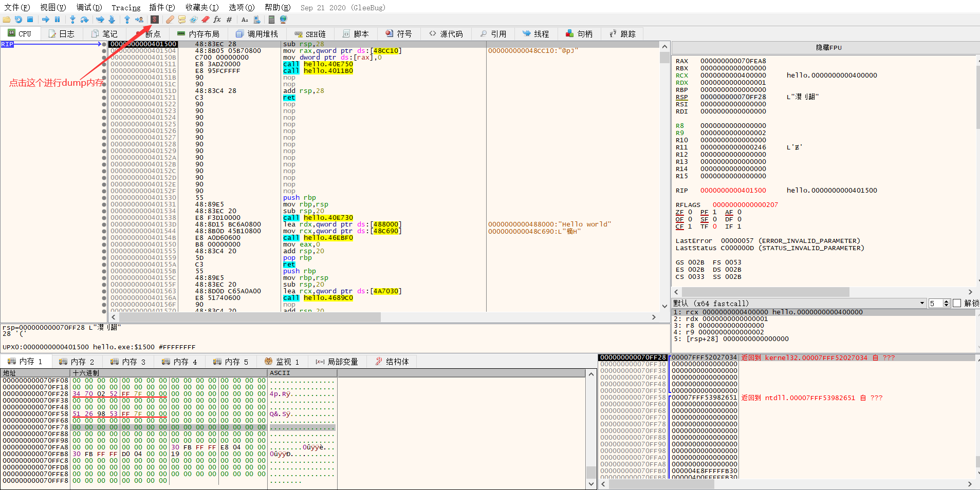Select the 局部变量 locals tab
Screen dimensions: 980x490
tap(337, 362)
